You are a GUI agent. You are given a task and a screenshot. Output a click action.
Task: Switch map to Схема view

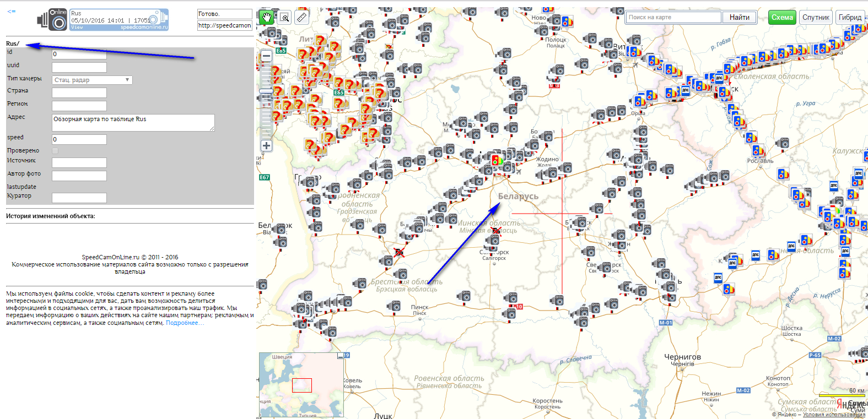coord(781,17)
